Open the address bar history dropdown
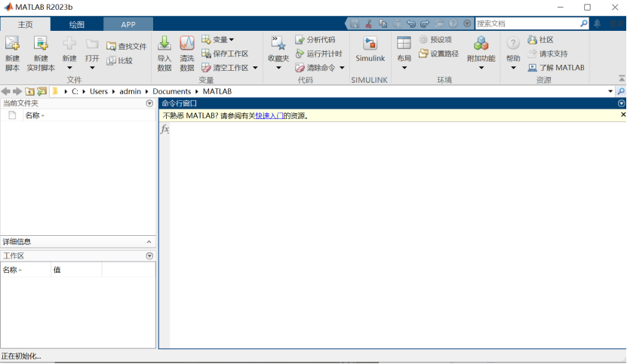 click(610, 91)
